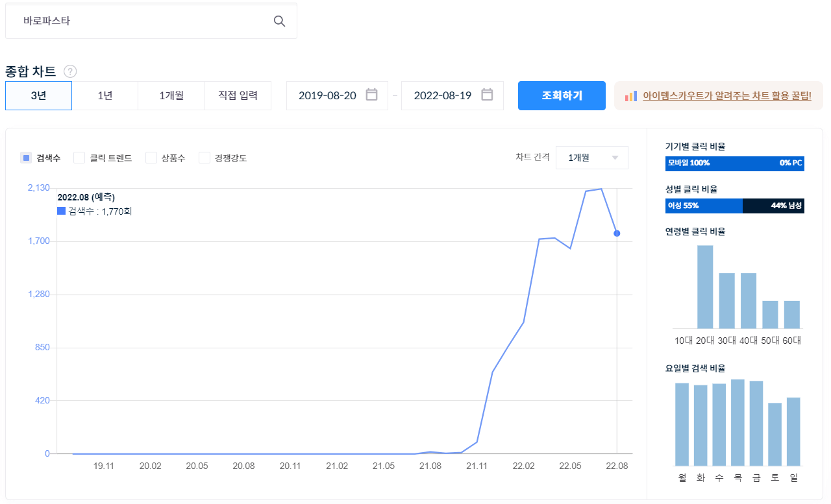Focus the 바로파스타 search field

[151, 21]
